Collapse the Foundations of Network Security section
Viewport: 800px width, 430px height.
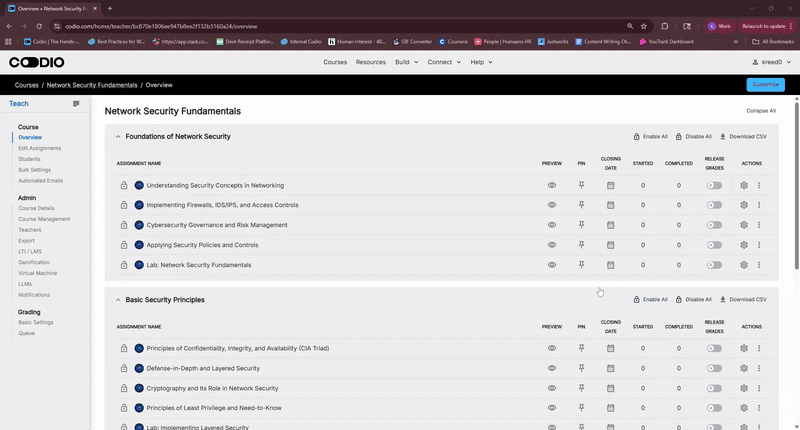[118, 136]
